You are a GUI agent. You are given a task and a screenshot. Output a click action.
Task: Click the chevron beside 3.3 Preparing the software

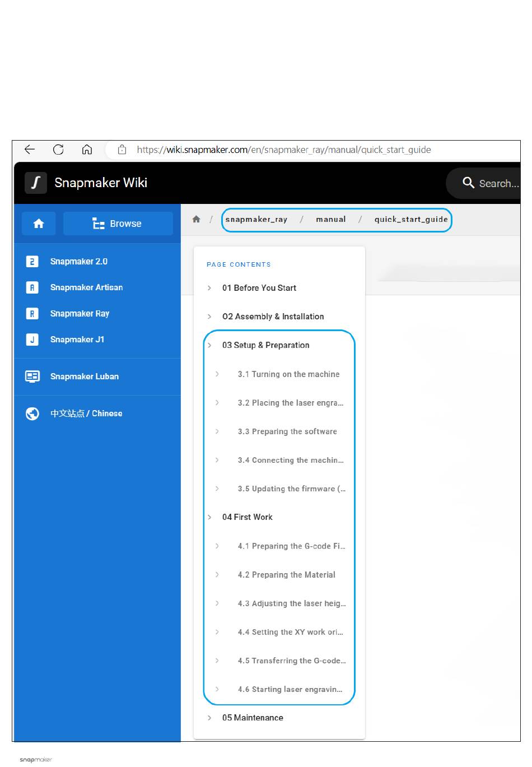tap(217, 431)
